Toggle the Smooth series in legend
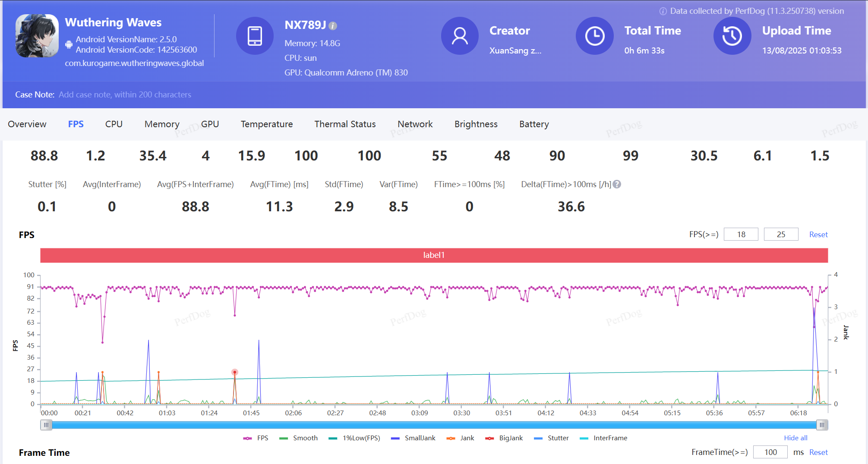The width and height of the screenshot is (868, 464). 299,438
